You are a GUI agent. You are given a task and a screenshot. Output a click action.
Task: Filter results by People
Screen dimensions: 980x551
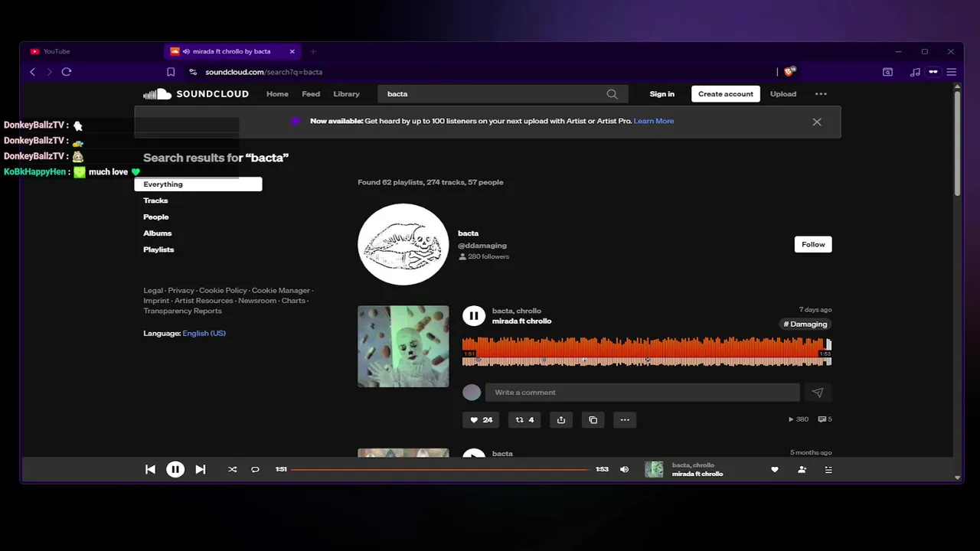(155, 217)
